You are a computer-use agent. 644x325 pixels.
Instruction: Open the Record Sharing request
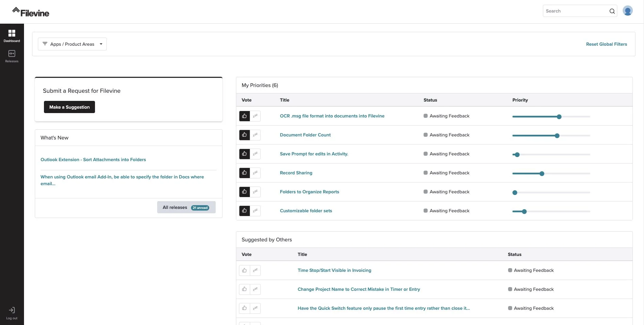point(296,173)
